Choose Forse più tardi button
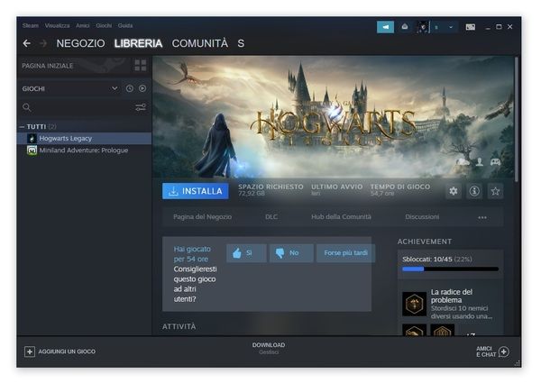 (346, 253)
